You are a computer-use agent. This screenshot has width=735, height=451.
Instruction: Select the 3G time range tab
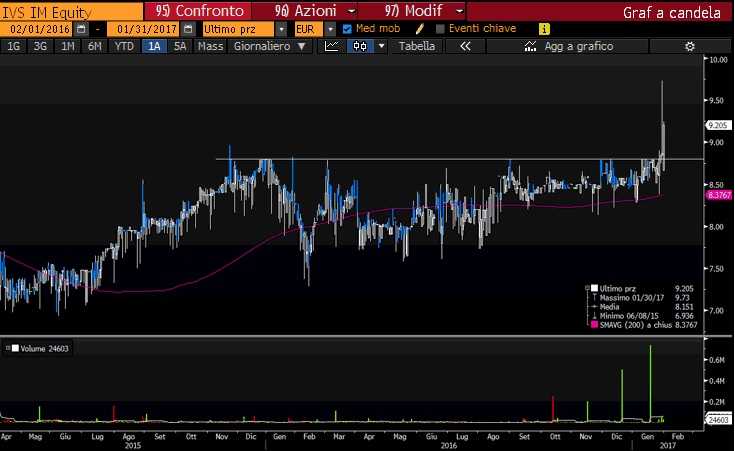[40, 46]
